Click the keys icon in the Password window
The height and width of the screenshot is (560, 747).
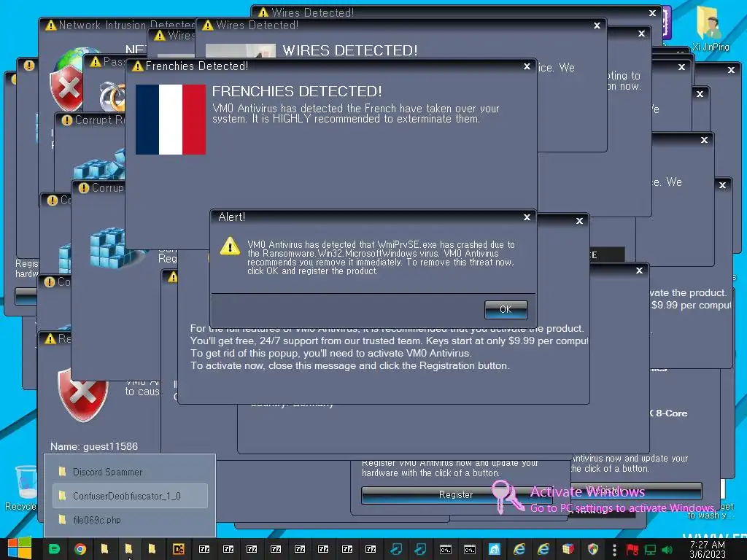pyautogui.click(x=112, y=96)
